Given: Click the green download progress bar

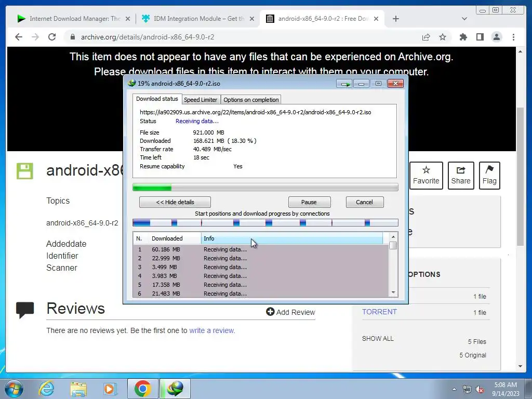Looking at the screenshot, I should click(x=265, y=187).
